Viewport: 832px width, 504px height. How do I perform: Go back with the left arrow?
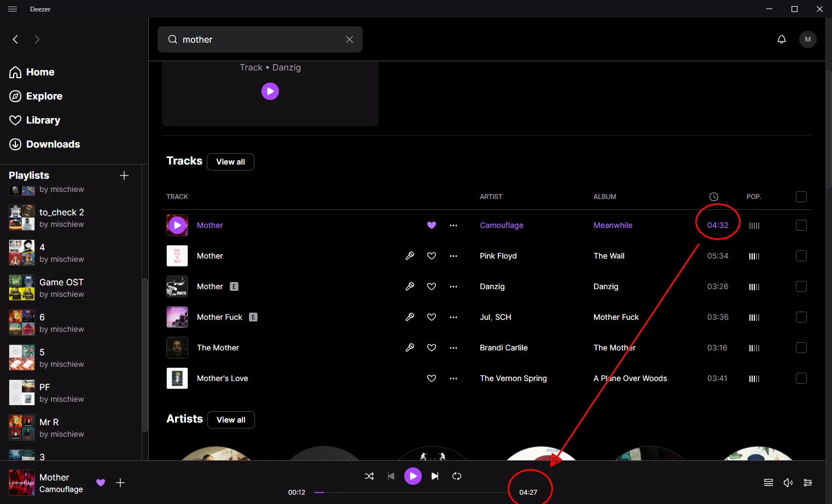pos(15,39)
